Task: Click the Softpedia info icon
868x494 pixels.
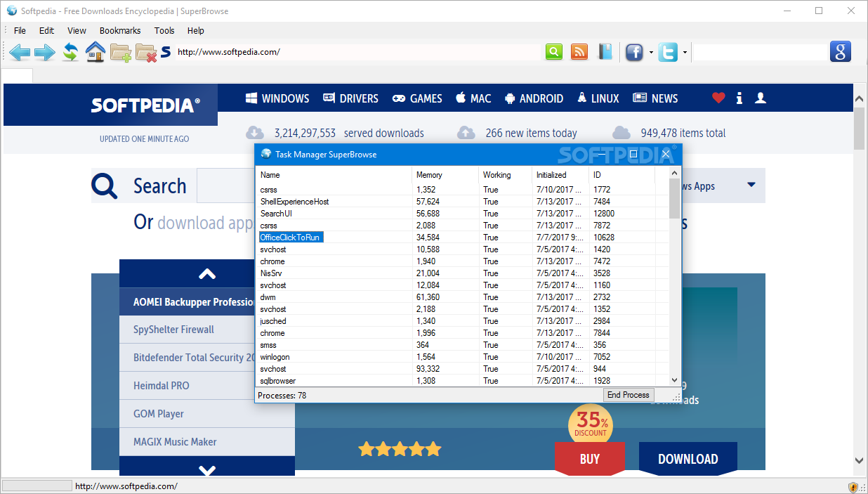Action: coord(739,98)
